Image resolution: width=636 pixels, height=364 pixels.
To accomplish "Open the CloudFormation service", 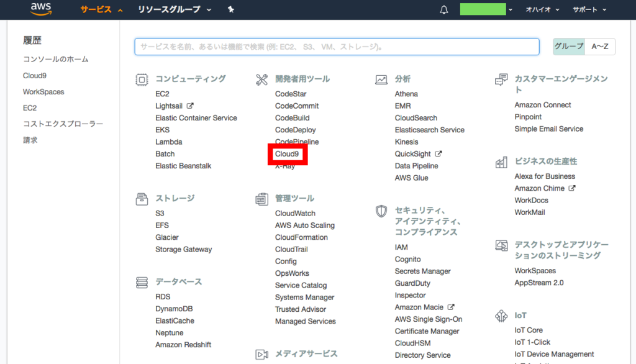I will pos(301,237).
